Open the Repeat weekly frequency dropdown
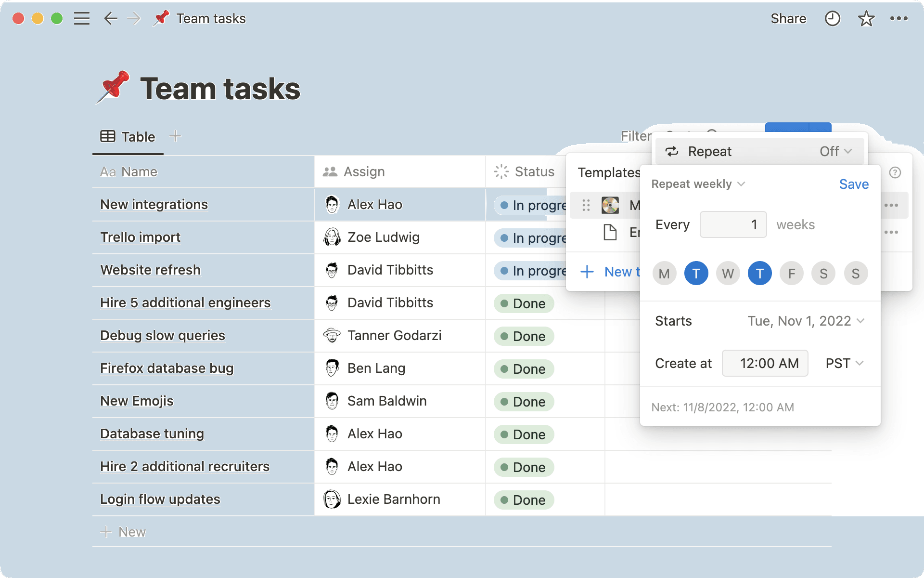 [698, 184]
